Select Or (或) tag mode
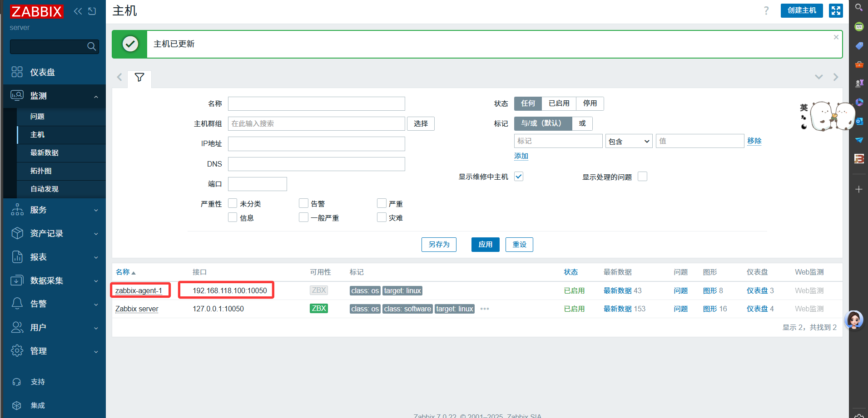 582,123
